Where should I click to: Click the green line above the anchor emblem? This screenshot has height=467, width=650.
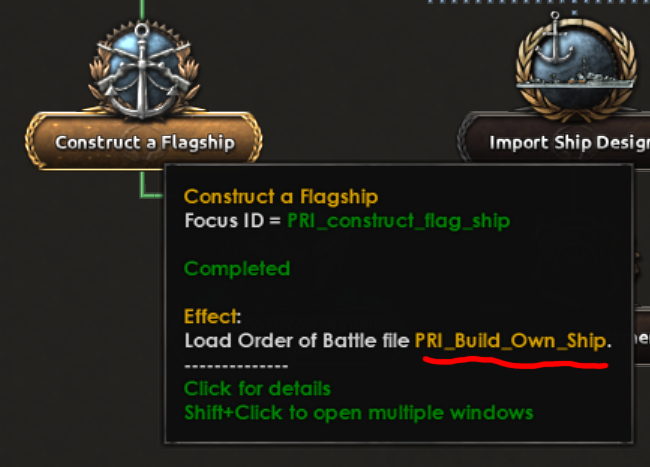pyautogui.click(x=143, y=10)
